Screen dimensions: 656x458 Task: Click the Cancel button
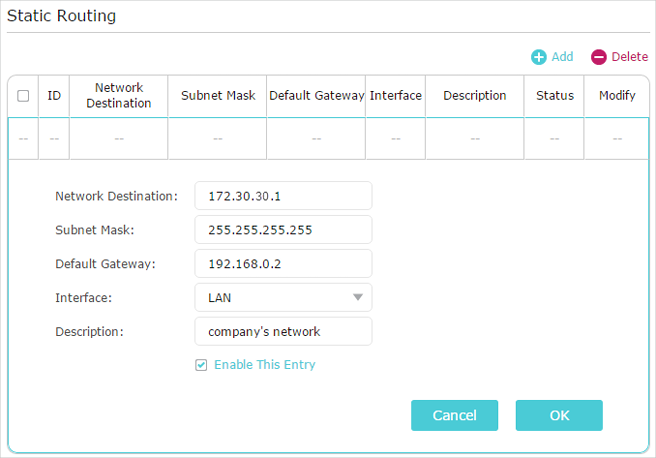[454, 415]
